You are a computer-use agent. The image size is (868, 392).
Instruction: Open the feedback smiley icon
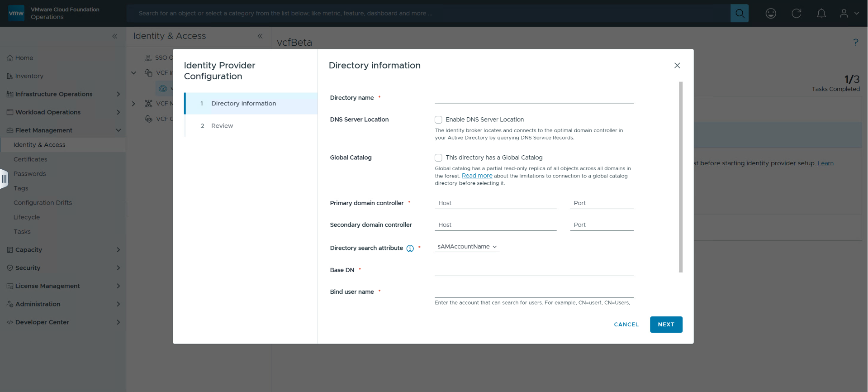(x=771, y=14)
